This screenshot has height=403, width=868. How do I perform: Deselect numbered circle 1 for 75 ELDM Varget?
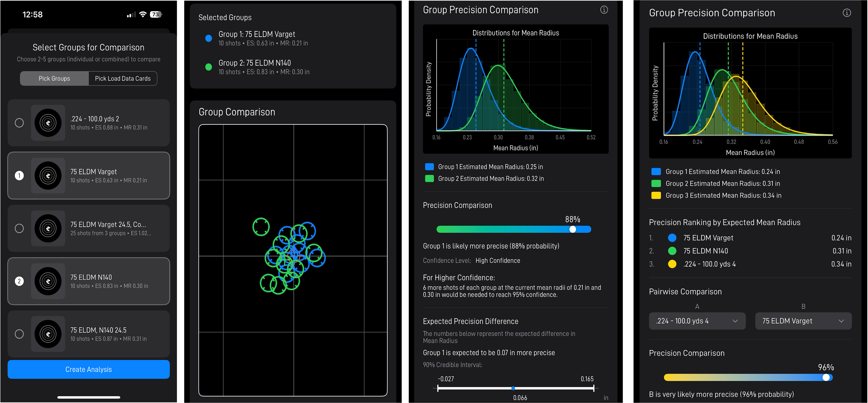click(x=19, y=175)
